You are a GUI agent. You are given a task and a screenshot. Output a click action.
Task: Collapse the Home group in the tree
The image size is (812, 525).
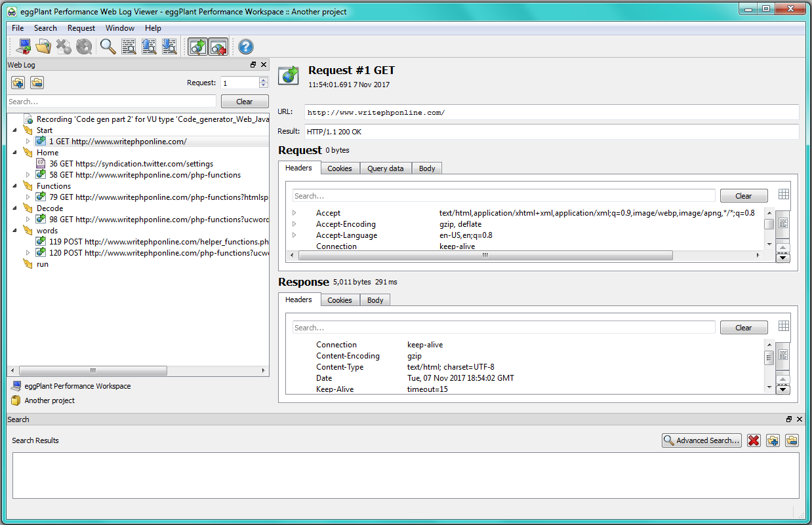[16, 153]
